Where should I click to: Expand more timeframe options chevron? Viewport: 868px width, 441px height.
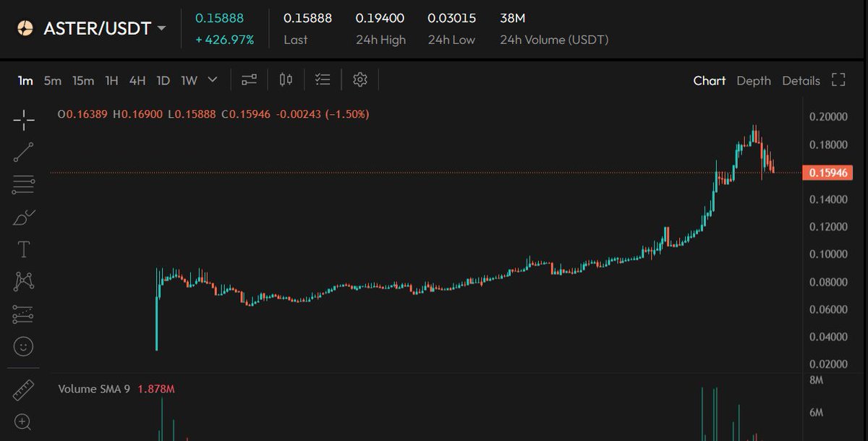click(212, 80)
